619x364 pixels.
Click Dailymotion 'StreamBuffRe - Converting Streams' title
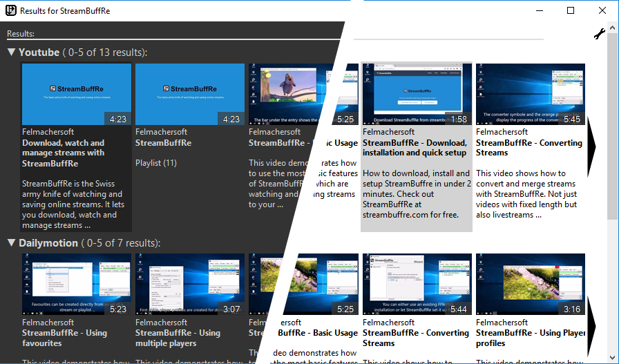[416, 338]
